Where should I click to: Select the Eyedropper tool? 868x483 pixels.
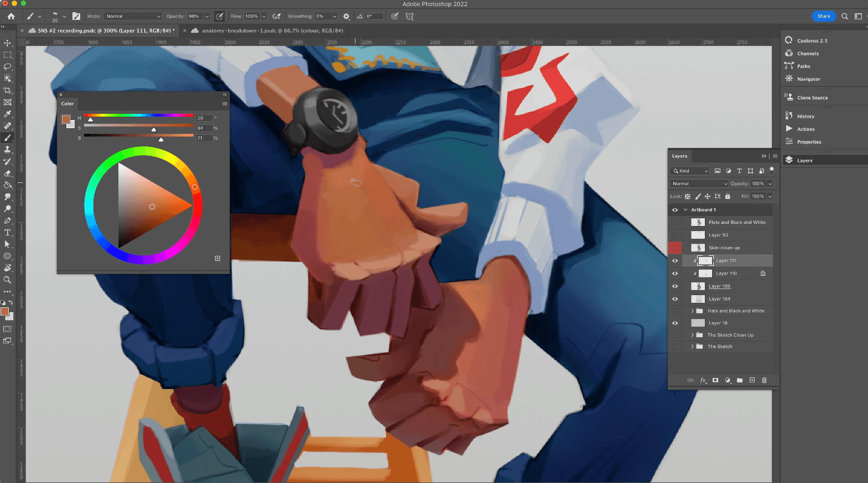pyautogui.click(x=8, y=114)
